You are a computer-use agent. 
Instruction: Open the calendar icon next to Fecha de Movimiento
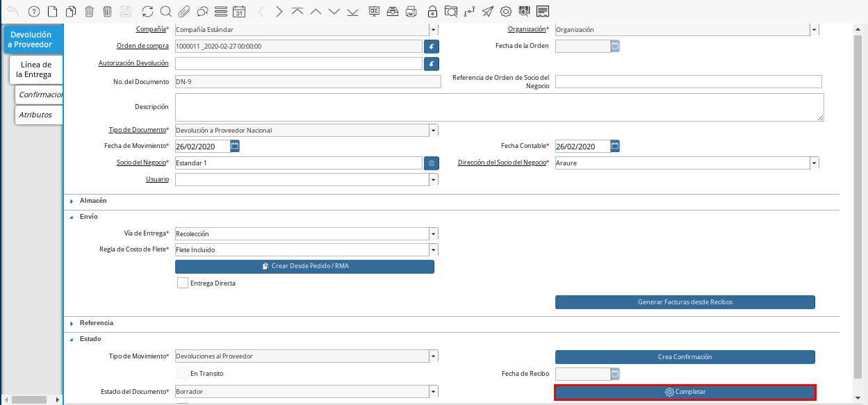click(x=235, y=146)
